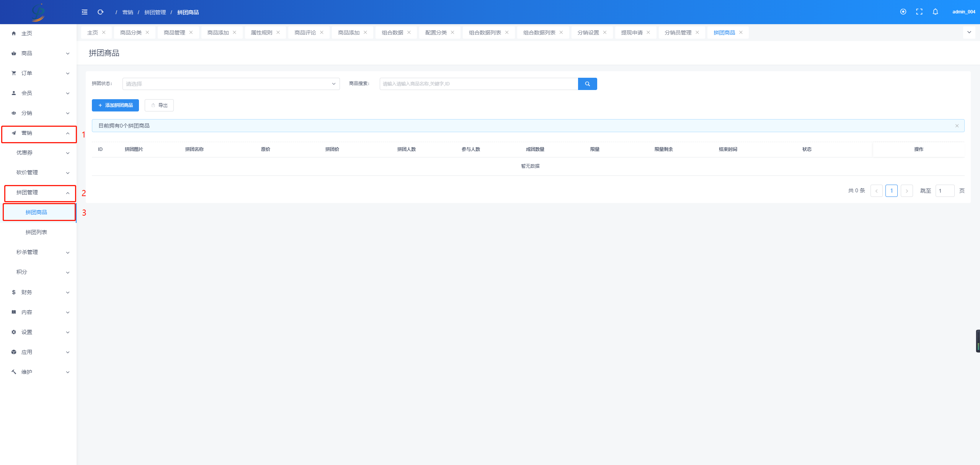Collapse the 营销 sidebar menu
This screenshot has width=980, height=465.
pos(38,133)
